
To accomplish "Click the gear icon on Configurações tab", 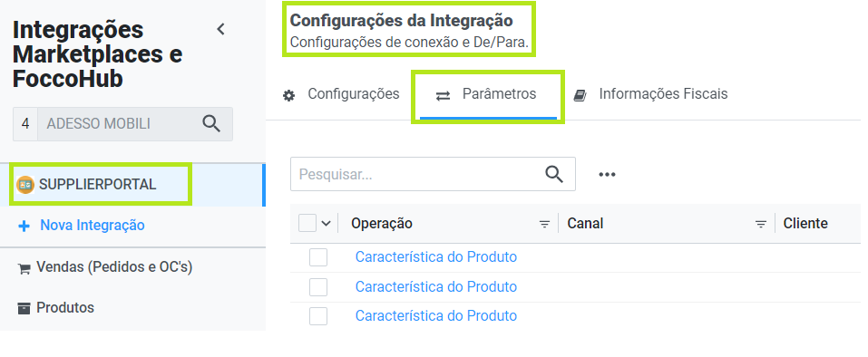I will (289, 96).
